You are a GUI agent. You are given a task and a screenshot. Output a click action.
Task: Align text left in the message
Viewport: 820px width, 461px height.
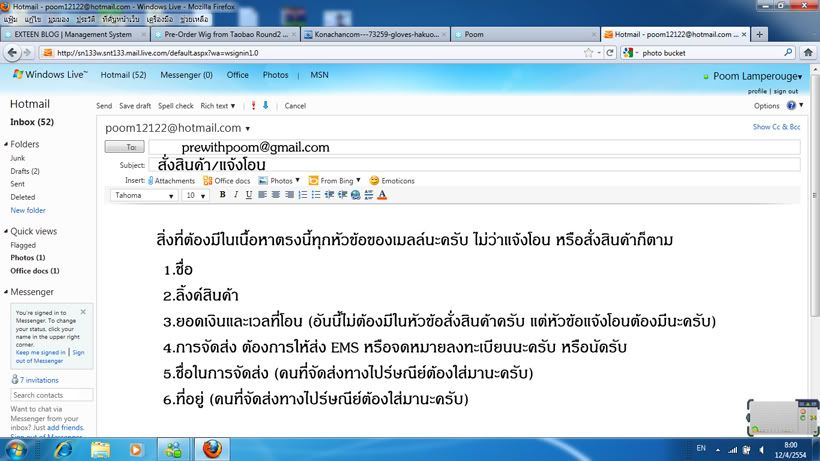(263, 195)
